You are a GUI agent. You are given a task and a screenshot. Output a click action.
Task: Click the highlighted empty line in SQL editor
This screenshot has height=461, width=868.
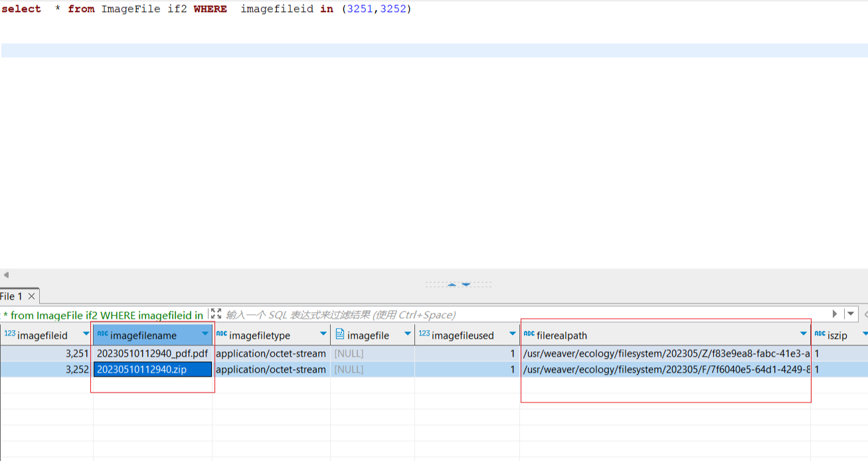pos(434,50)
